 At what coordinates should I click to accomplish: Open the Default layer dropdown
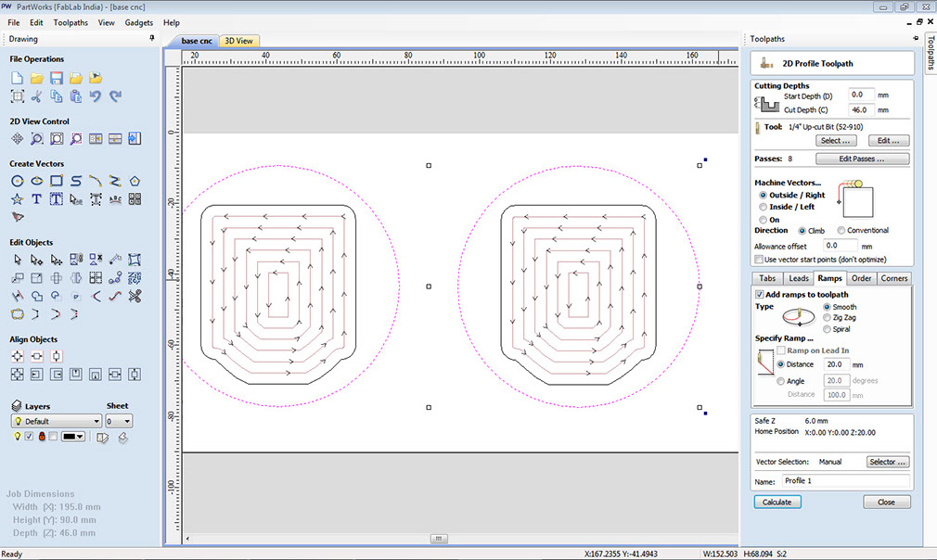(x=56, y=422)
